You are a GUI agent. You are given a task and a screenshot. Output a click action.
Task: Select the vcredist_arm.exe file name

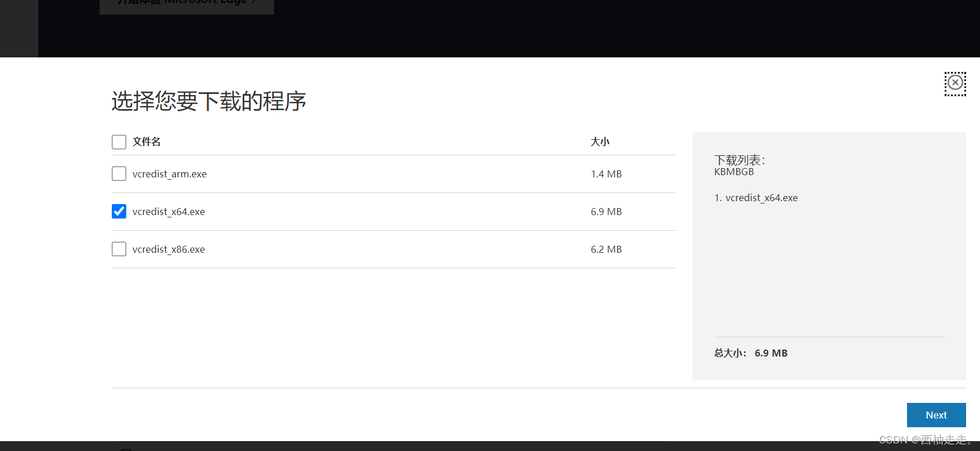pyautogui.click(x=169, y=173)
